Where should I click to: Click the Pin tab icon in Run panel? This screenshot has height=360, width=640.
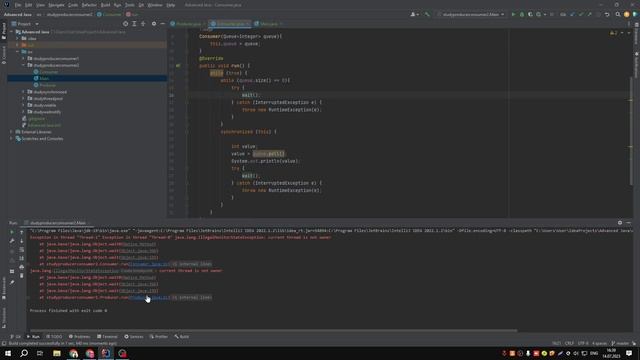[12, 282]
